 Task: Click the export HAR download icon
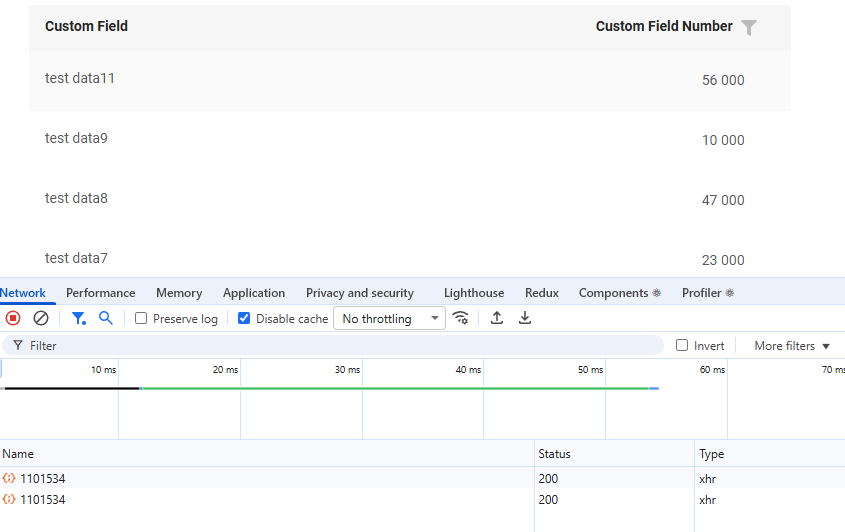(x=525, y=318)
